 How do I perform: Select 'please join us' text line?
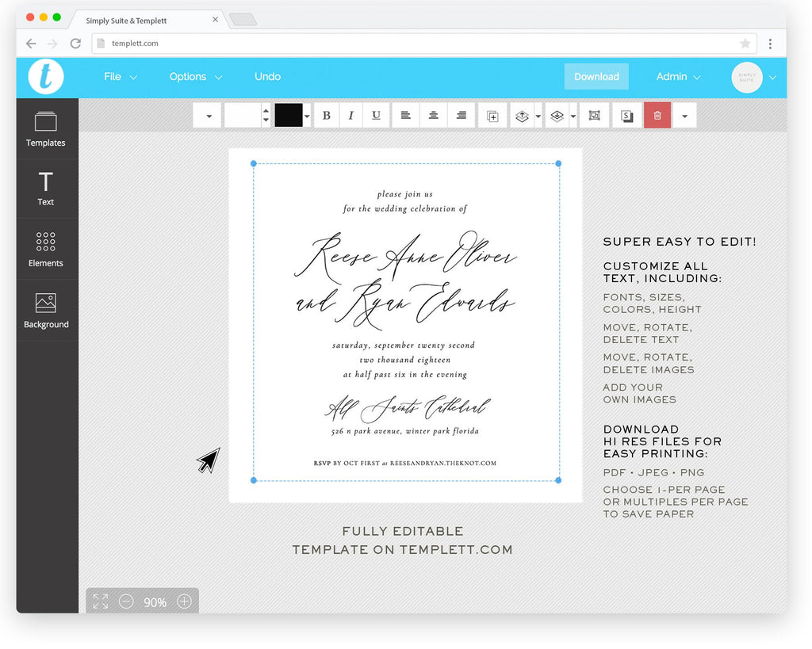point(405,194)
